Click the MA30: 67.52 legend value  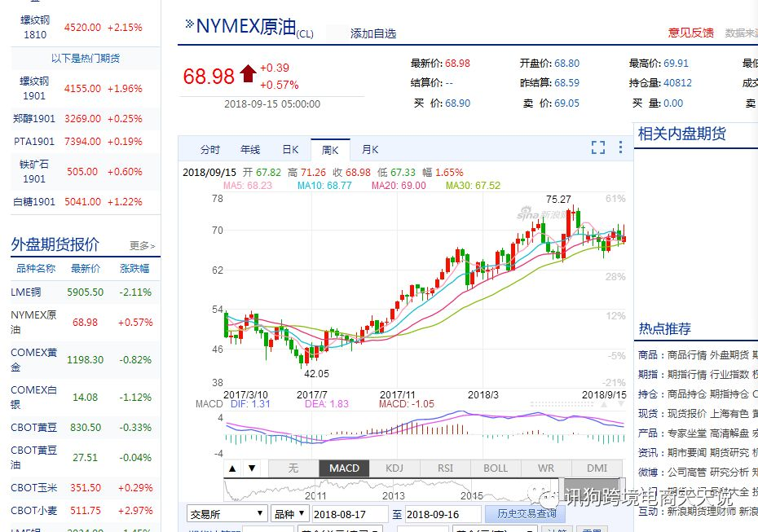[x=473, y=186]
